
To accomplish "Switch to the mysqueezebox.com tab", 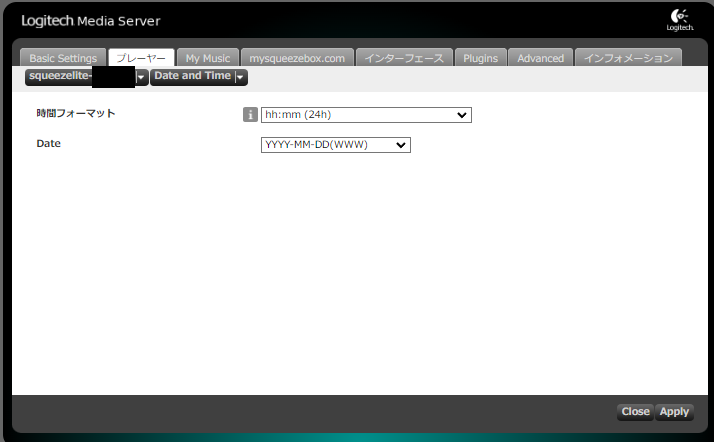I will (297, 58).
